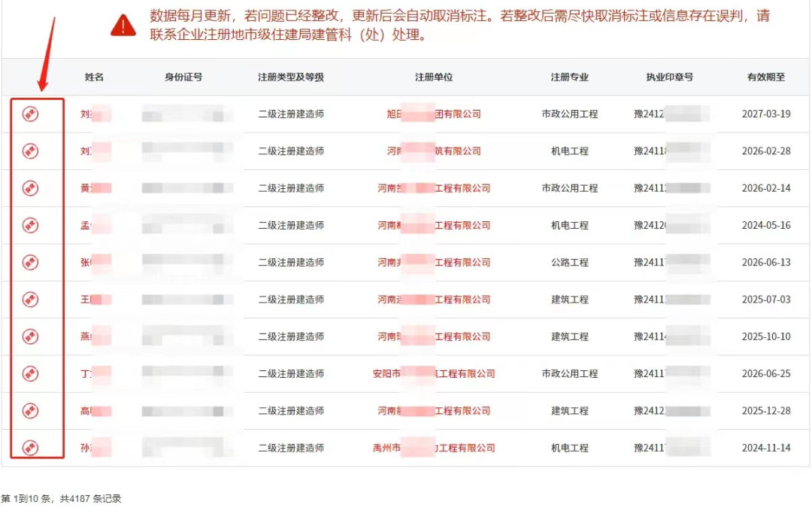The height and width of the screenshot is (508, 812).
Task: Click the seal mark icon in the second 刘 row
Action: pyautogui.click(x=31, y=151)
